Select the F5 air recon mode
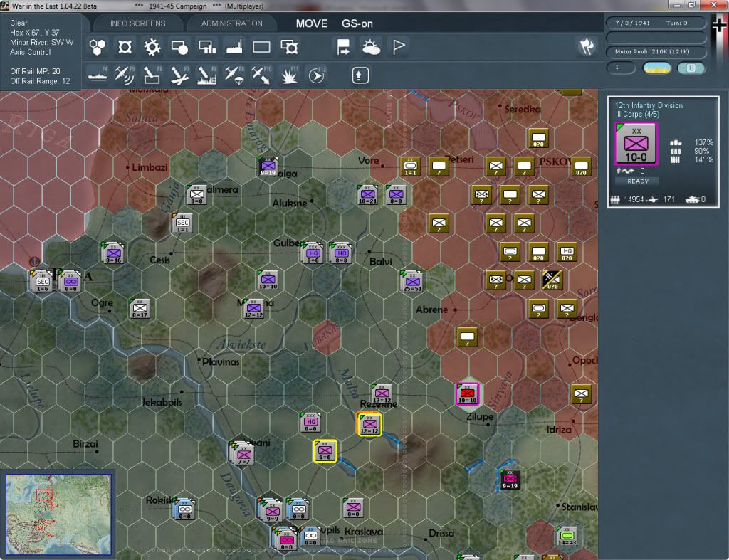This screenshot has height=560, width=729. [x=125, y=75]
